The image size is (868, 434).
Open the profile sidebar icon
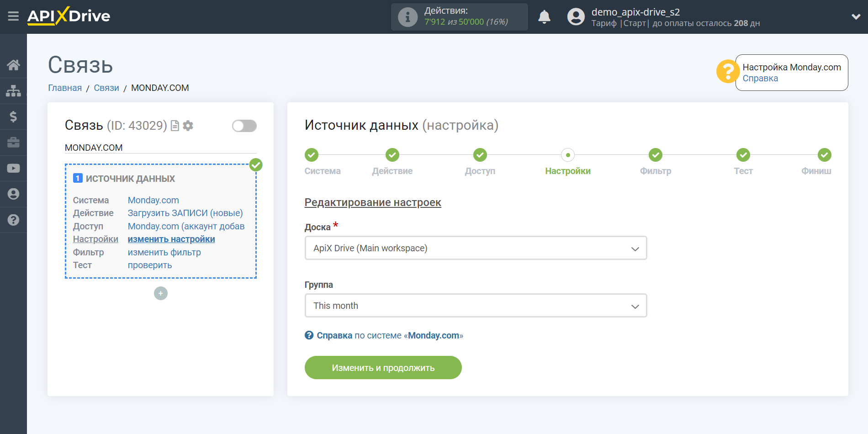(x=13, y=194)
